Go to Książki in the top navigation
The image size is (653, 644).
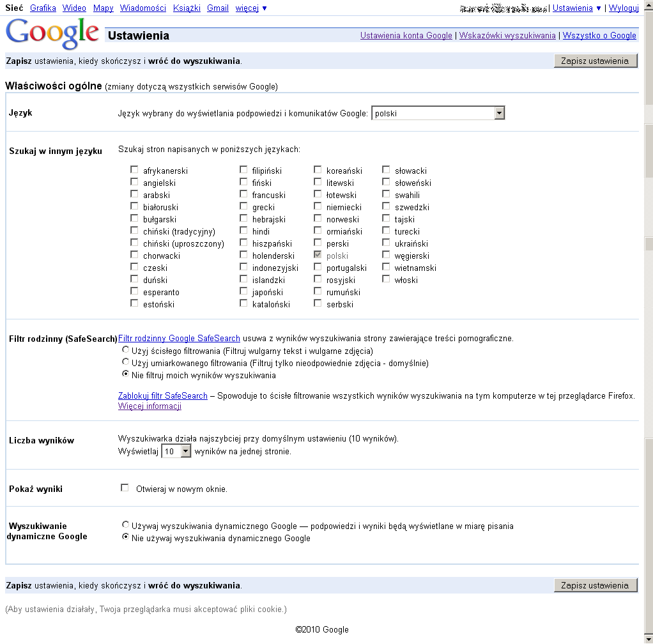click(x=187, y=8)
